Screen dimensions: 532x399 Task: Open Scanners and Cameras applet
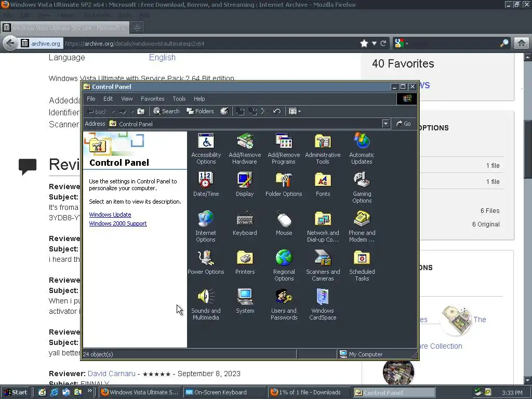point(323,265)
